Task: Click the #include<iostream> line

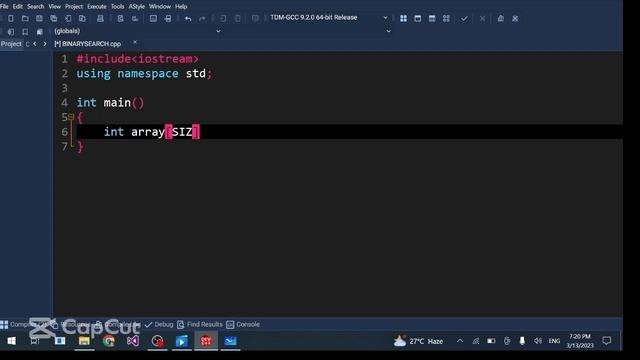Action: click(138, 59)
